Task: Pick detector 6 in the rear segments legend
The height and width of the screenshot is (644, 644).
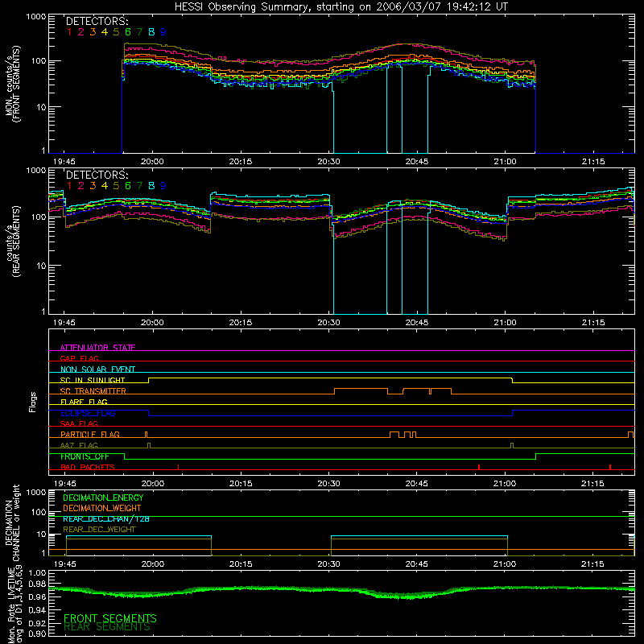Action: (x=128, y=186)
